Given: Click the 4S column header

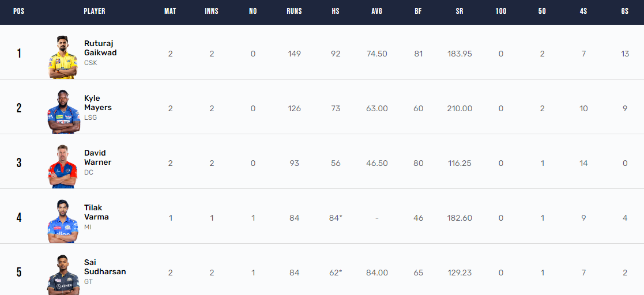Looking at the screenshot, I should coord(583,12).
